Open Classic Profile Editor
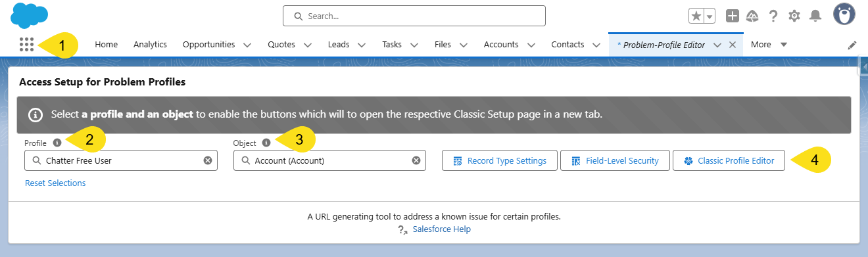Screen dimensions: 868x257 (x=729, y=160)
